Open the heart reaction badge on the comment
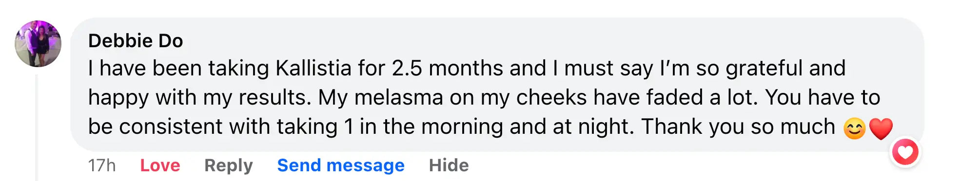Viewport: 980px width, 181px height. click(x=905, y=152)
